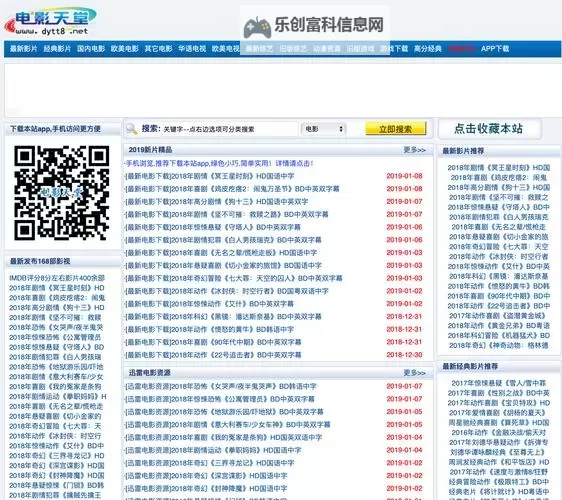Open 最新经典影片推荐 link 周星驰经典喜剧《算死草》
This screenshot has width=562, height=500.
(x=499, y=423)
